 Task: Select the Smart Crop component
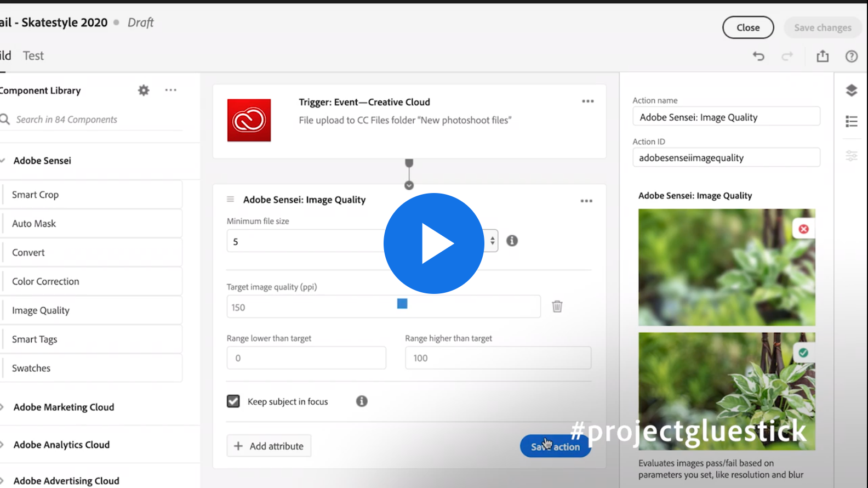pos(93,195)
